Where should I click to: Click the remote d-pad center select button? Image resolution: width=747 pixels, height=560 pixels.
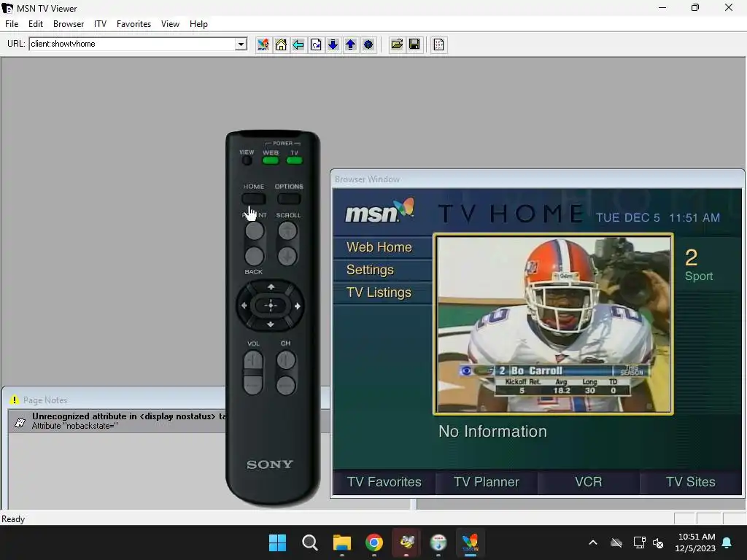(271, 306)
